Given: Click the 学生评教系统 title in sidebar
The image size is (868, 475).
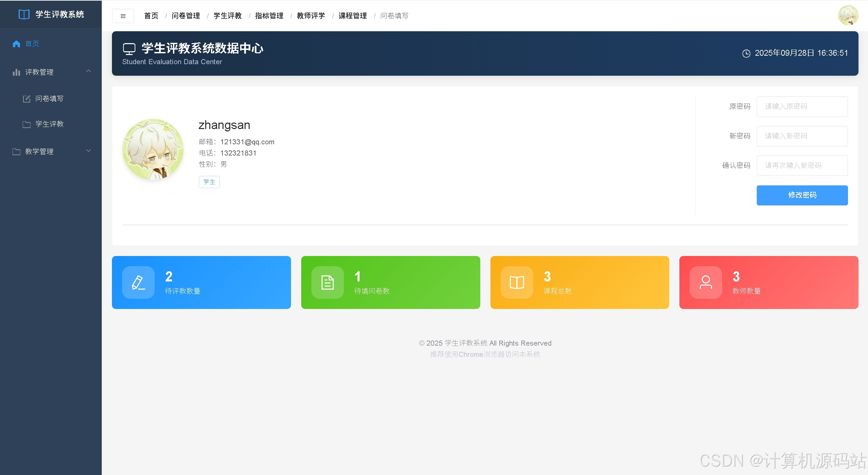Looking at the screenshot, I should [60, 14].
